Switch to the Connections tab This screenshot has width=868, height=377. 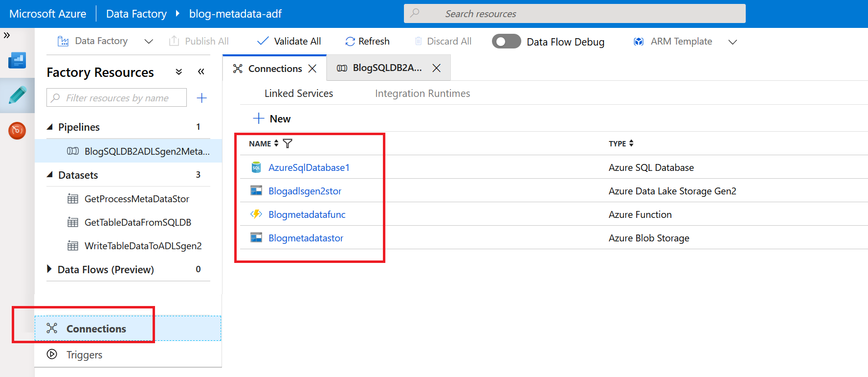tap(275, 69)
